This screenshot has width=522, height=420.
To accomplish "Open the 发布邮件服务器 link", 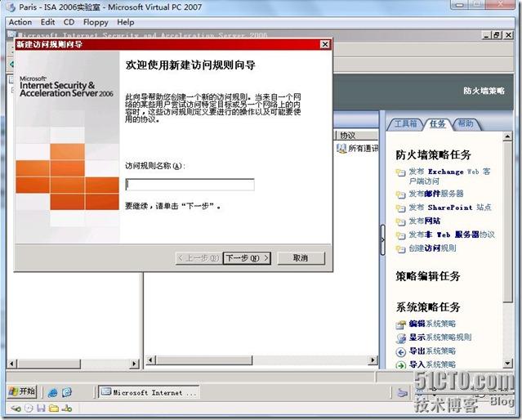I will click(435, 194).
